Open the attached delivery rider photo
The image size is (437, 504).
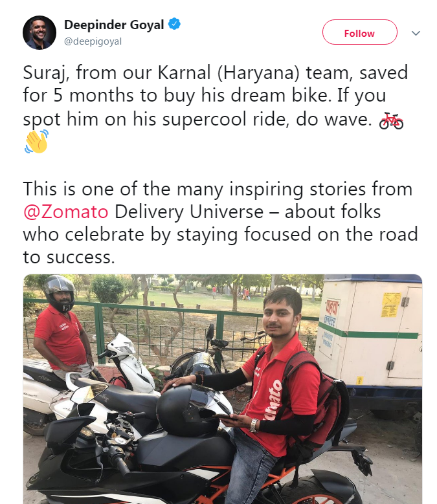pyautogui.click(x=223, y=389)
